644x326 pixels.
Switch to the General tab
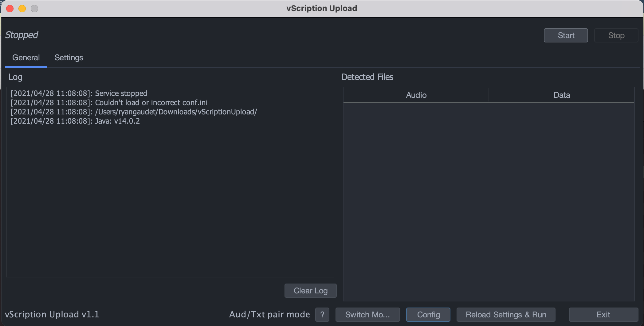click(26, 58)
